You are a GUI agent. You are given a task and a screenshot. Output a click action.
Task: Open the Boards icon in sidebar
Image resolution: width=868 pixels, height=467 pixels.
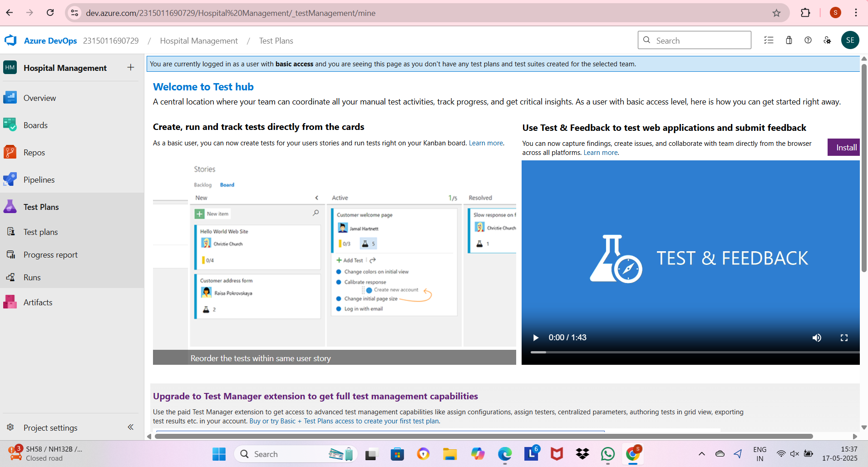tap(10, 125)
